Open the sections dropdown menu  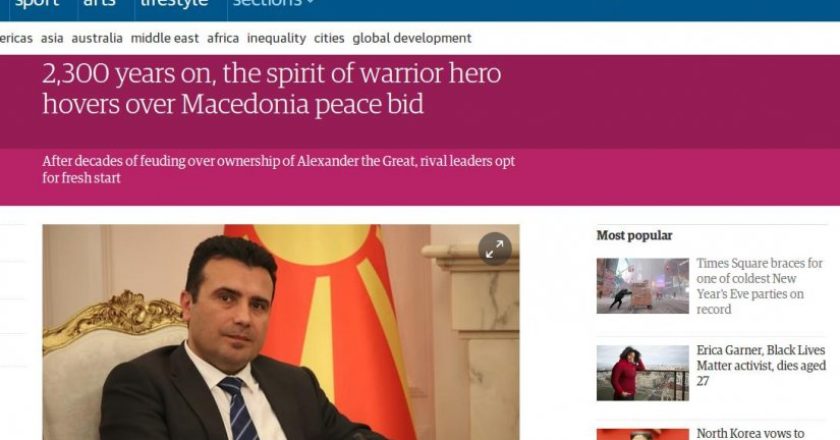pyautogui.click(x=273, y=3)
